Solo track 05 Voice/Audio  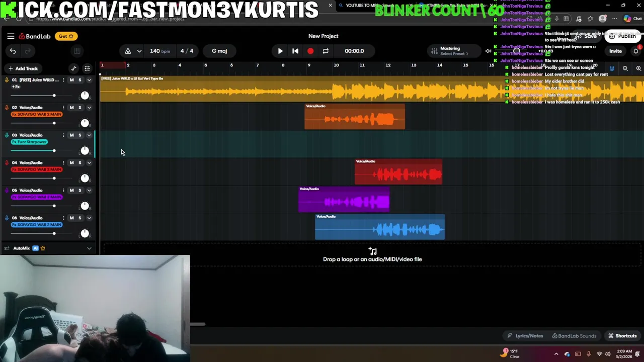point(79,191)
